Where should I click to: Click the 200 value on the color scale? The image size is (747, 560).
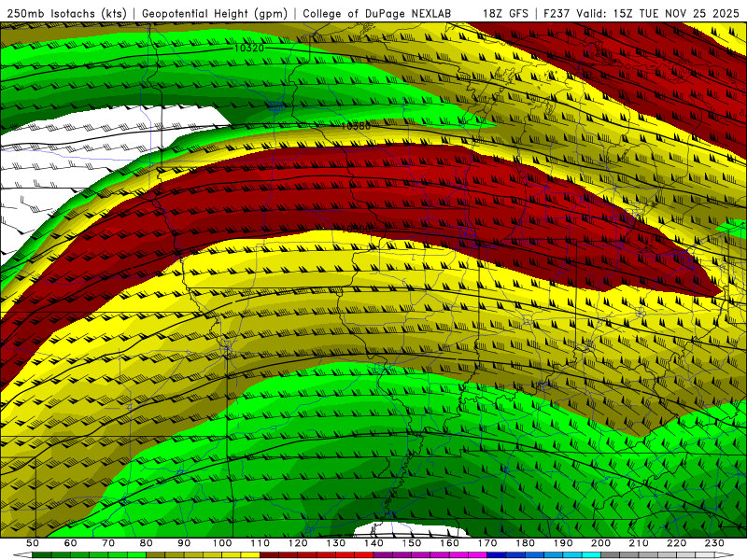(x=600, y=543)
